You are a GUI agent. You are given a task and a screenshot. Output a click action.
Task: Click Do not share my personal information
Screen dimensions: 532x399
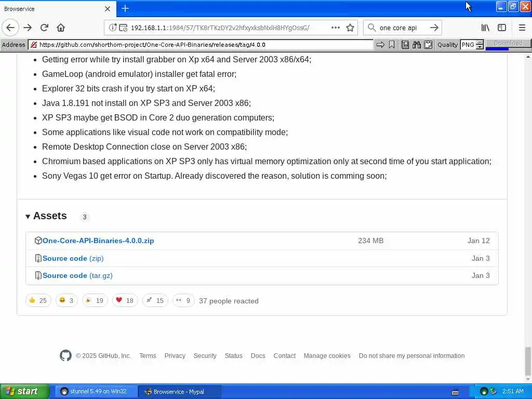coord(411,355)
